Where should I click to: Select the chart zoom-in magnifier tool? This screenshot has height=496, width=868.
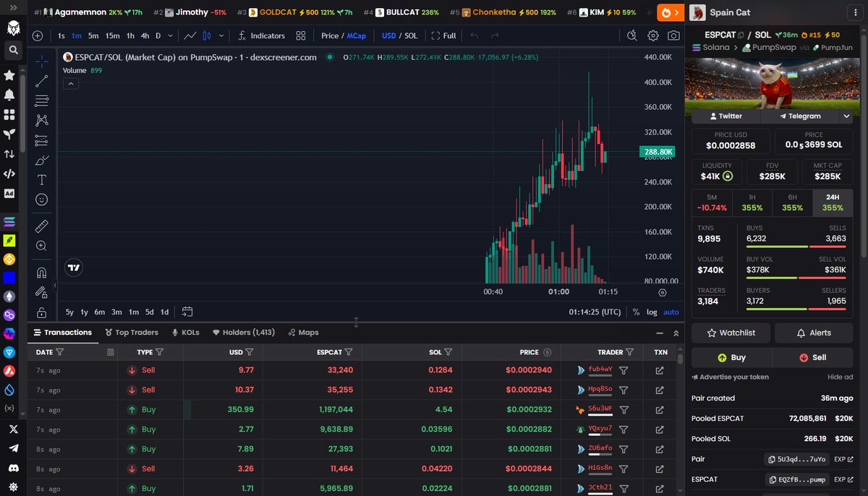click(41, 246)
